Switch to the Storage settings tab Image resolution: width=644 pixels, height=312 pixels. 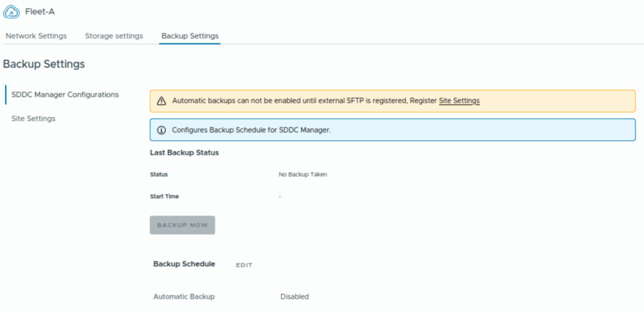[x=114, y=36]
